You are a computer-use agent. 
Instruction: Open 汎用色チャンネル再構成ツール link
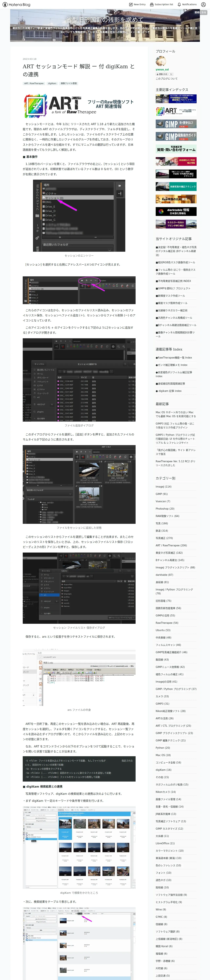coord(174,318)
